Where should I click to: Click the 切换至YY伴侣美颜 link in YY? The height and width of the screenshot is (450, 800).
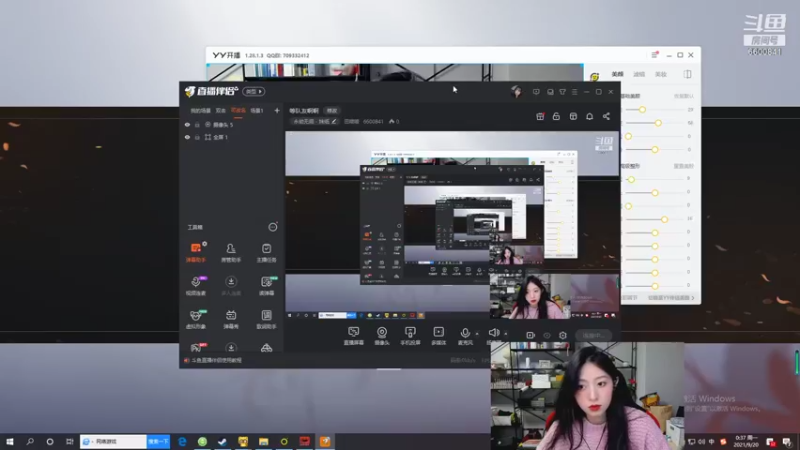click(671, 298)
